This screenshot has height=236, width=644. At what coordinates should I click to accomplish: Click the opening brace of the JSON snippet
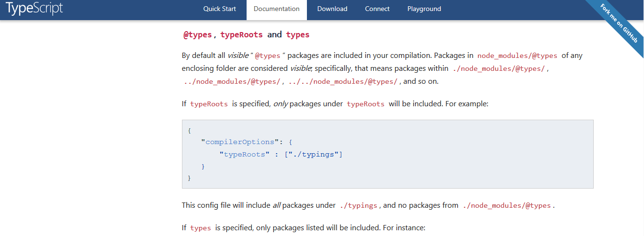coord(190,130)
